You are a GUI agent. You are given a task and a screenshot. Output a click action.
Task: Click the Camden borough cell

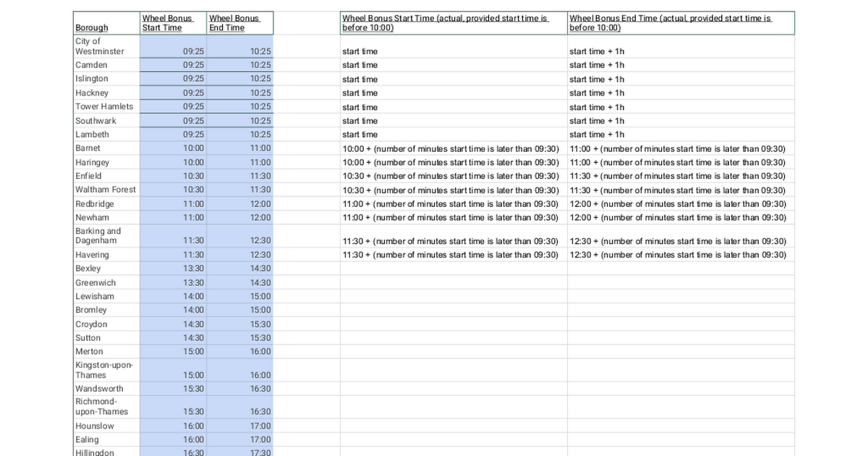(x=106, y=65)
